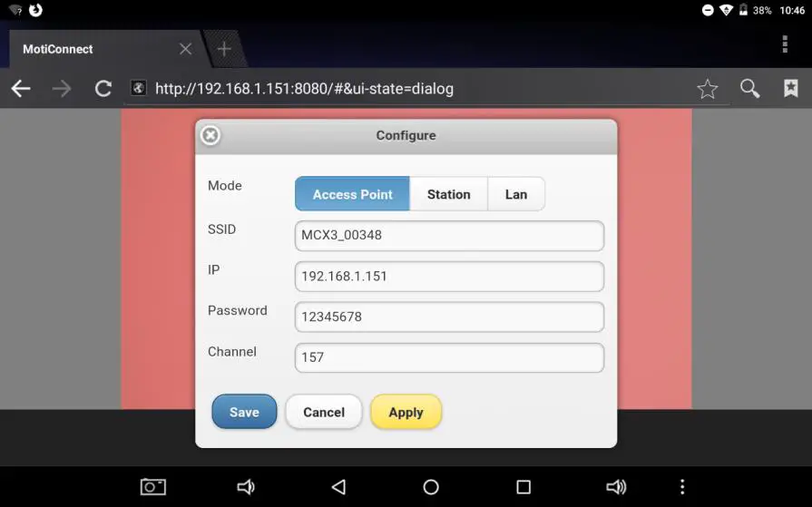812x507 pixels.
Task: Cancel the configuration dialog
Action: (x=324, y=412)
